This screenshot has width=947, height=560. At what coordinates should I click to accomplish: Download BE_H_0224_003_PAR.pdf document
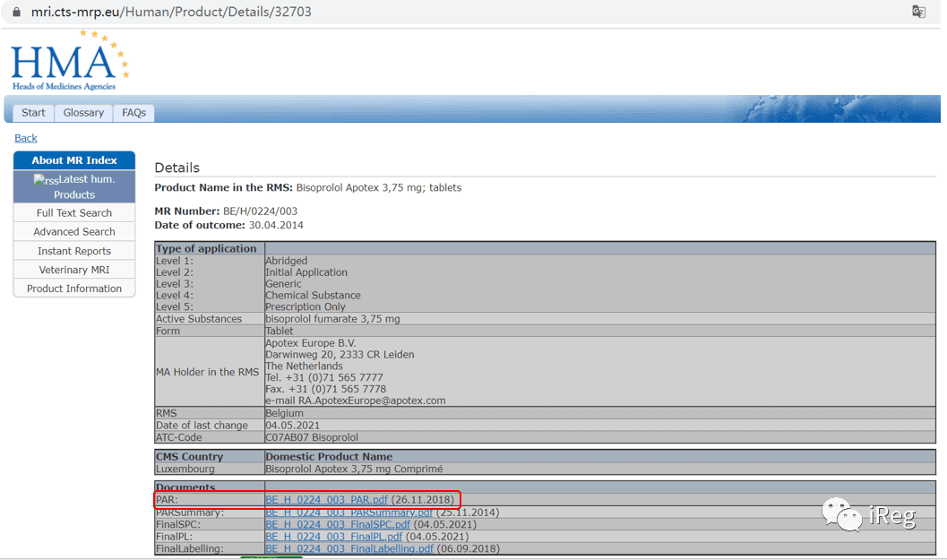(x=326, y=500)
